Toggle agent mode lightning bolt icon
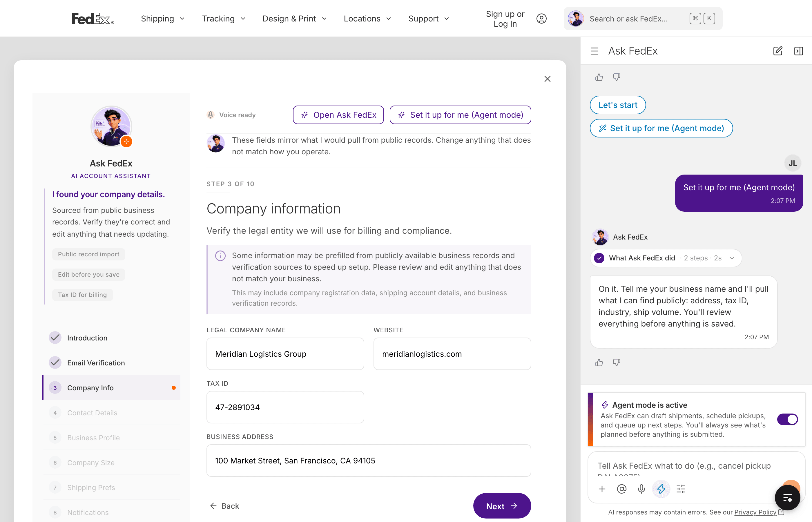812x522 pixels. 661,489
